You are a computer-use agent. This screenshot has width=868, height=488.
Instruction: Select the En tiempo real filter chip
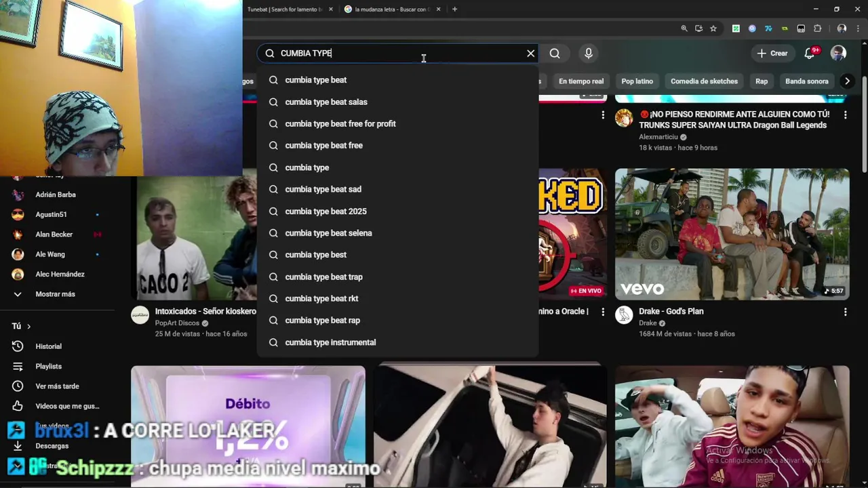click(x=580, y=81)
